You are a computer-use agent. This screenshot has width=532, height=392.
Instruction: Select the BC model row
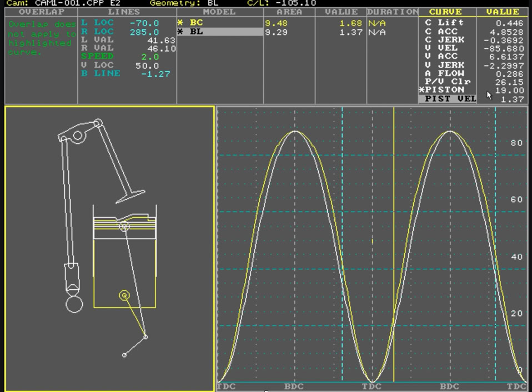pyautogui.click(x=196, y=23)
